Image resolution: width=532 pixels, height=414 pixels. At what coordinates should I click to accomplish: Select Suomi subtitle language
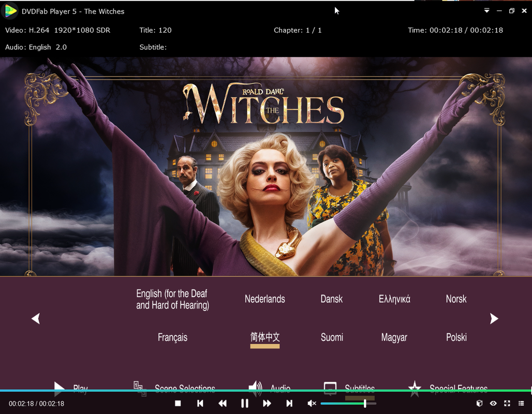tap(332, 337)
